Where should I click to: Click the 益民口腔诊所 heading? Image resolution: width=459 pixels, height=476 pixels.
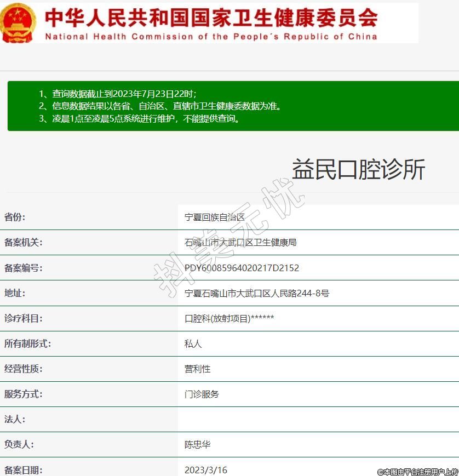[358, 170]
